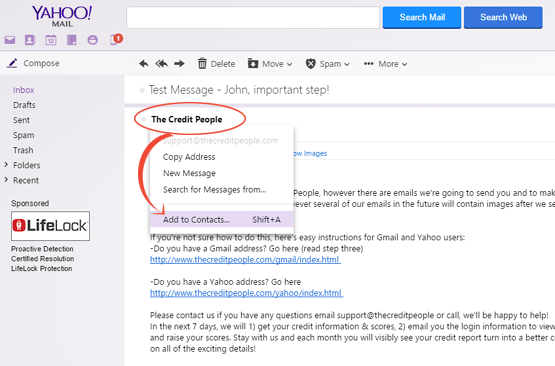The image size is (555, 366).
Task: Open the Sent folder
Action: [x=21, y=120]
